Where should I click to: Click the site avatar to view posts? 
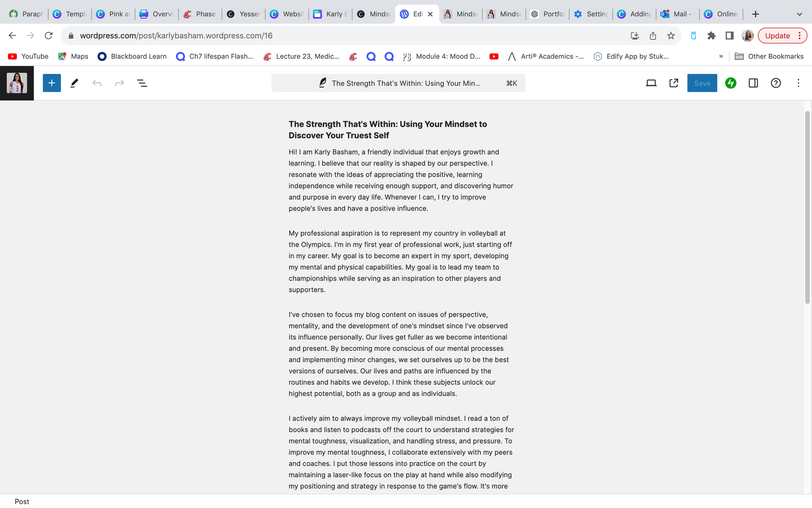tap(17, 83)
